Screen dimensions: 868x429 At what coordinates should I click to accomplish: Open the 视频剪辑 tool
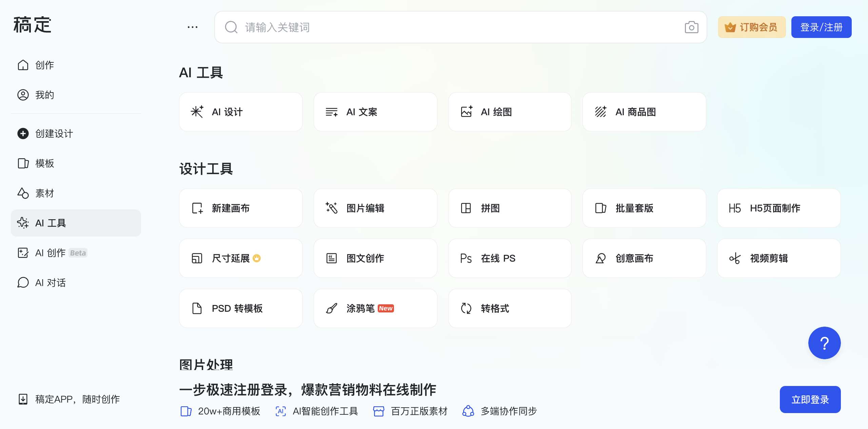(778, 258)
